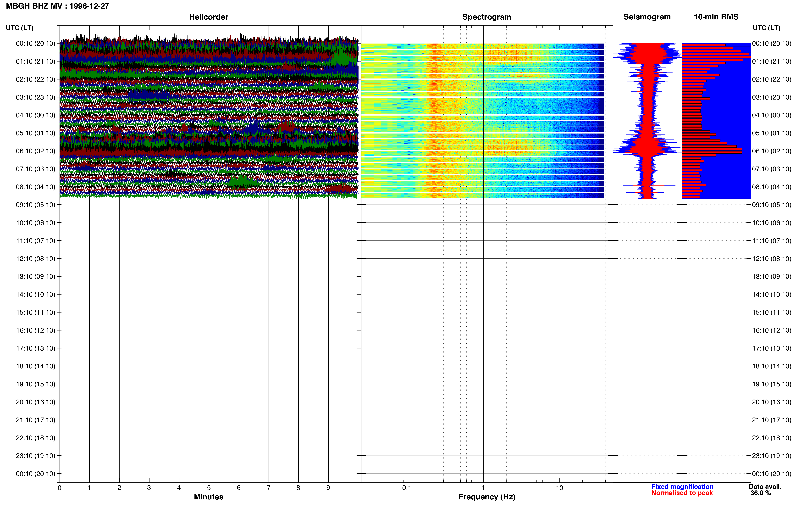Click Helicorder-side time label 18:10 (14:10)

tap(36, 366)
